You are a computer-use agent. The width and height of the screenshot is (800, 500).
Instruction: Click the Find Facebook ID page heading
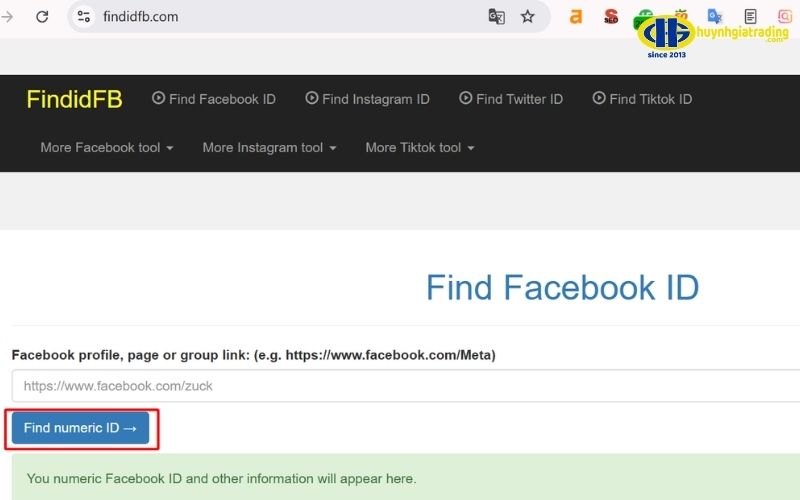click(x=562, y=287)
